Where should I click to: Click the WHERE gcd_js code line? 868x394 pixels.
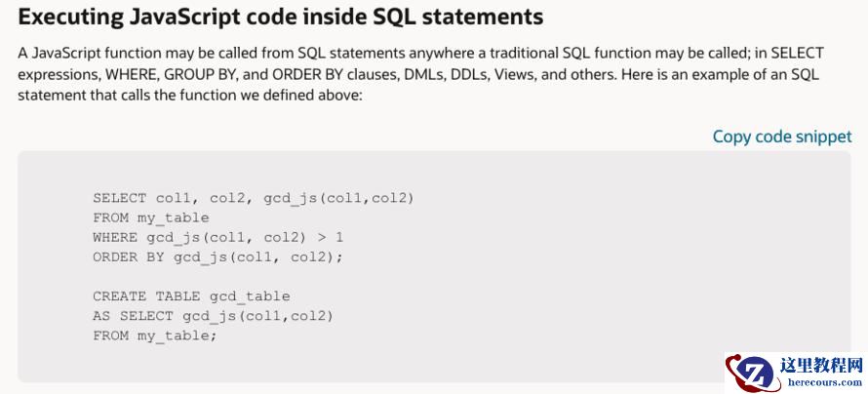pos(217,237)
